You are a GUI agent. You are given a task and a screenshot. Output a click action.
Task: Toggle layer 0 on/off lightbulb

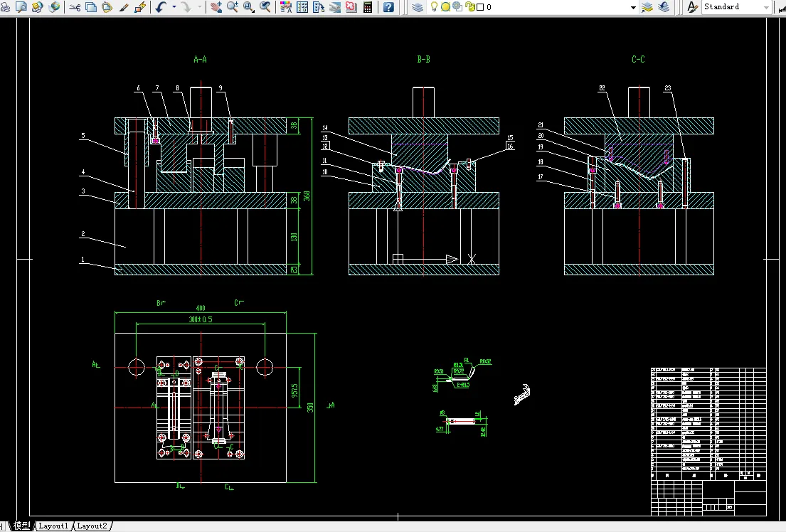pos(434,7)
